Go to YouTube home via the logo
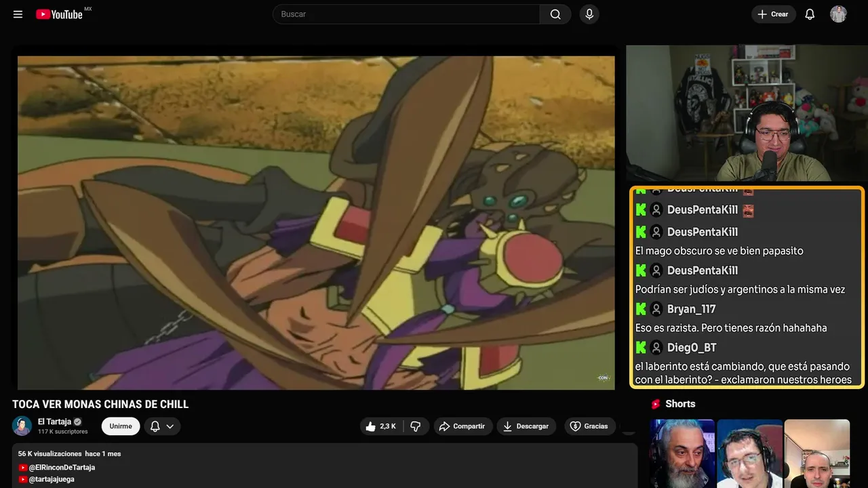 click(x=59, y=14)
